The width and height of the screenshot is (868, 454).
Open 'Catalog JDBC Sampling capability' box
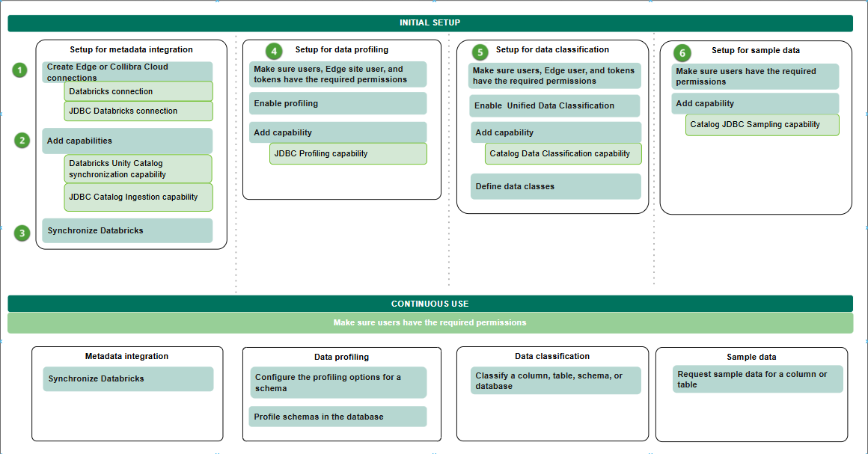[762, 125]
